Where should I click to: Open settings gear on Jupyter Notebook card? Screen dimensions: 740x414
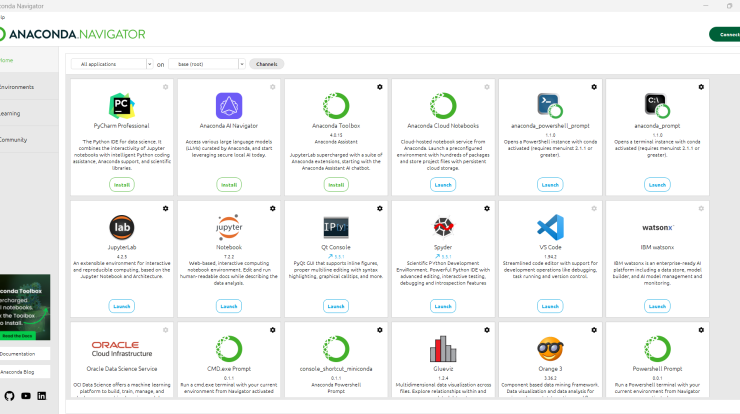click(273, 208)
